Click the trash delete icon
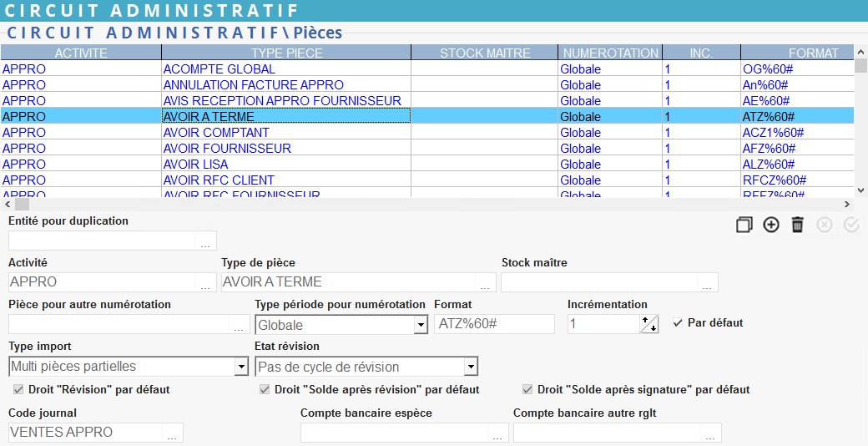The width and height of the screenshot is (868, 446). (x=797, y=225)
